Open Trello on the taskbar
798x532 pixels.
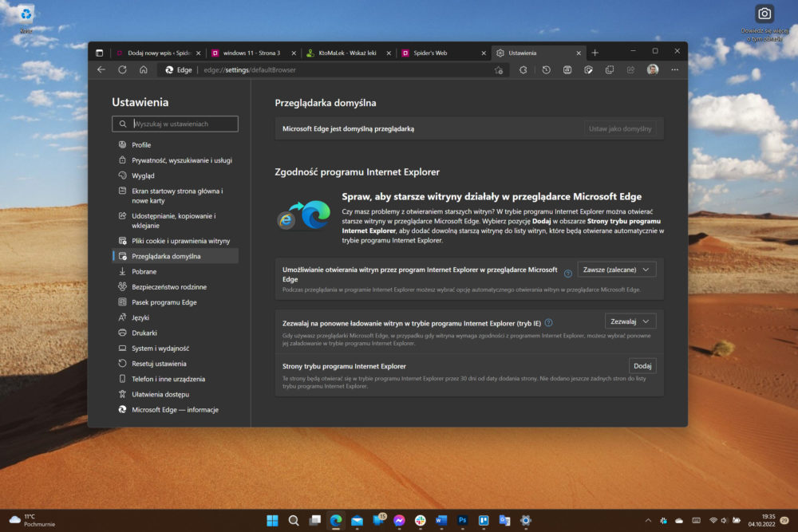484,520
